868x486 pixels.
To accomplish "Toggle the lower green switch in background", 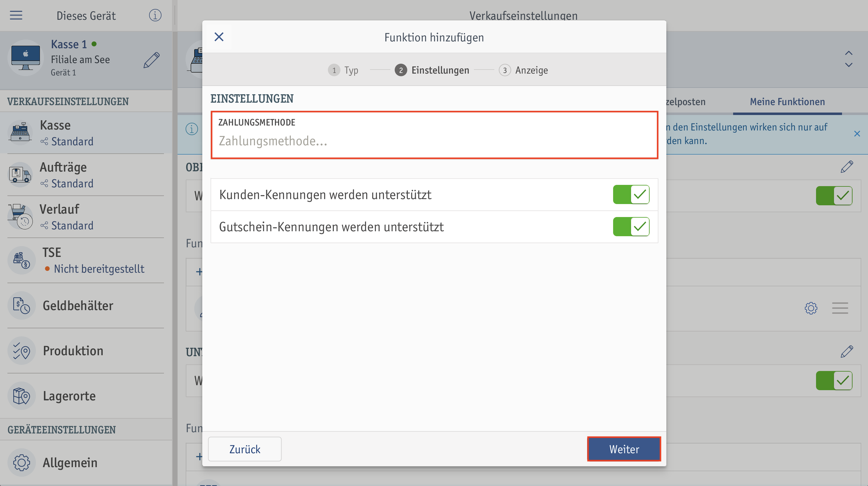I will (834, 381).
